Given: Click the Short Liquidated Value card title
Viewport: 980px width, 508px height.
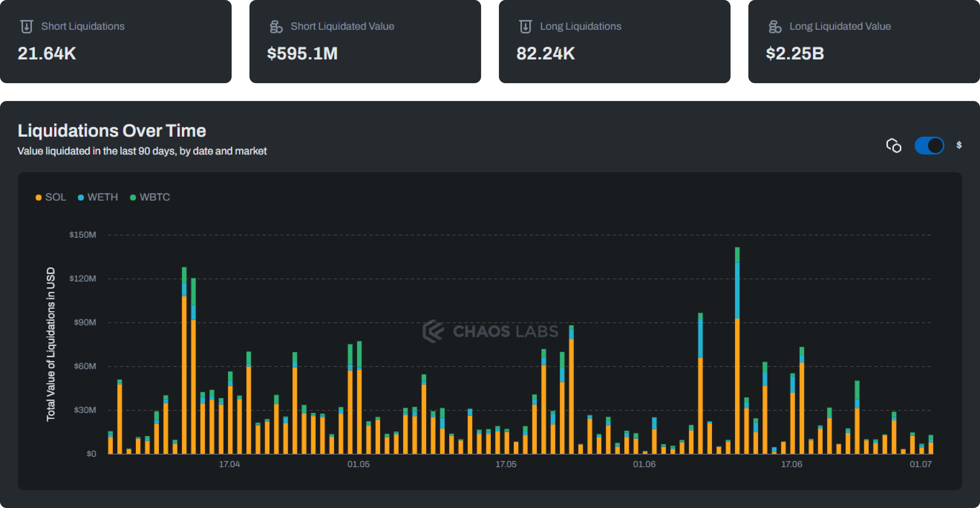Looking at the screenshot, I should pyautogui.click(x=342, y=26).
